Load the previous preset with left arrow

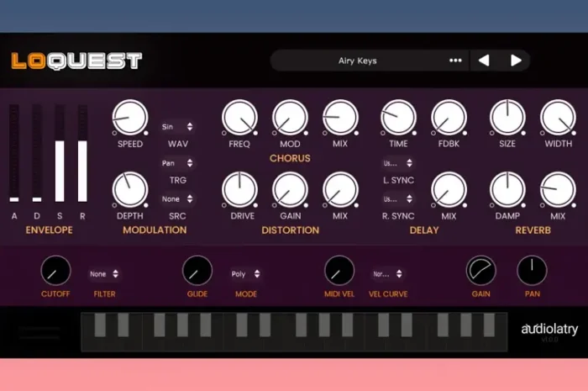tap(484, 61)
